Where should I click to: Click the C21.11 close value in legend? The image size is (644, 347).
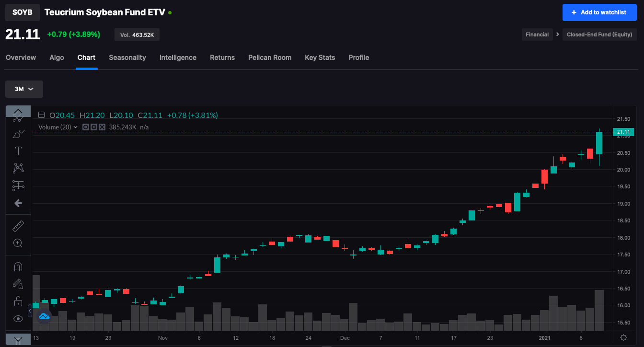[150, 115]
